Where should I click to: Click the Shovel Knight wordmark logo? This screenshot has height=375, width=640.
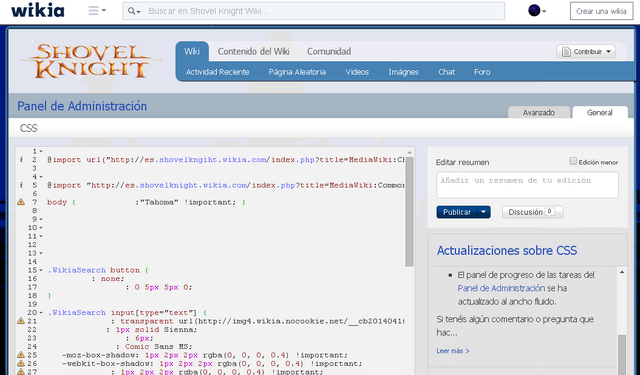point(91,61)
